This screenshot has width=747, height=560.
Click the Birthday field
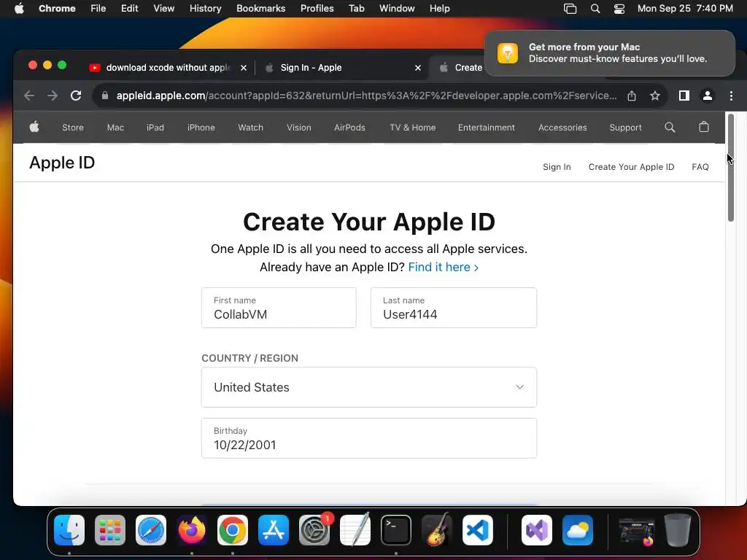click(369, 438)
